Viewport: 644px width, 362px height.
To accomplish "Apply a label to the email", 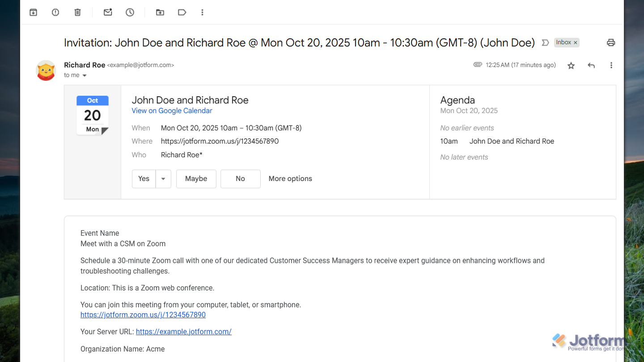I will pyautogui.click(x=182, y=12).
